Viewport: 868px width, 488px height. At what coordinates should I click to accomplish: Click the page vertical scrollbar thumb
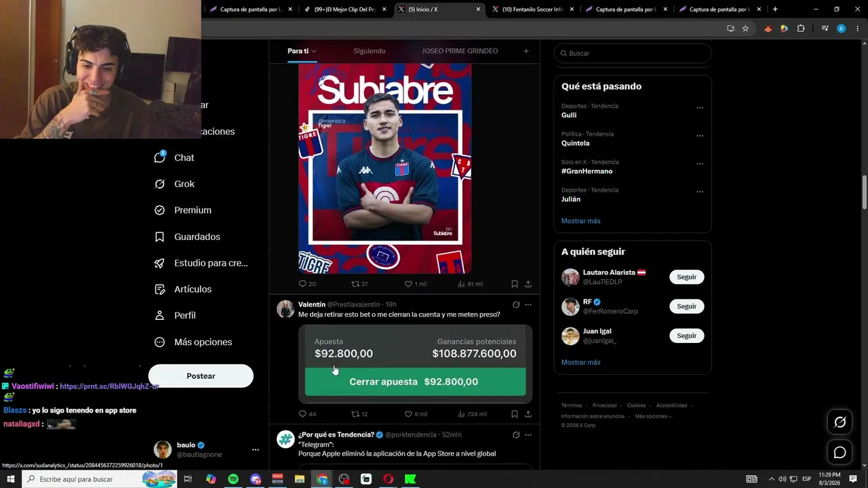(x=864, y=192)
